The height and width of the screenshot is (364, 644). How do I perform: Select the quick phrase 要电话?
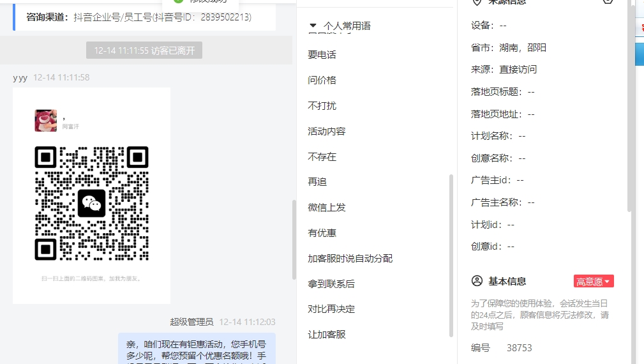(322, 55)
